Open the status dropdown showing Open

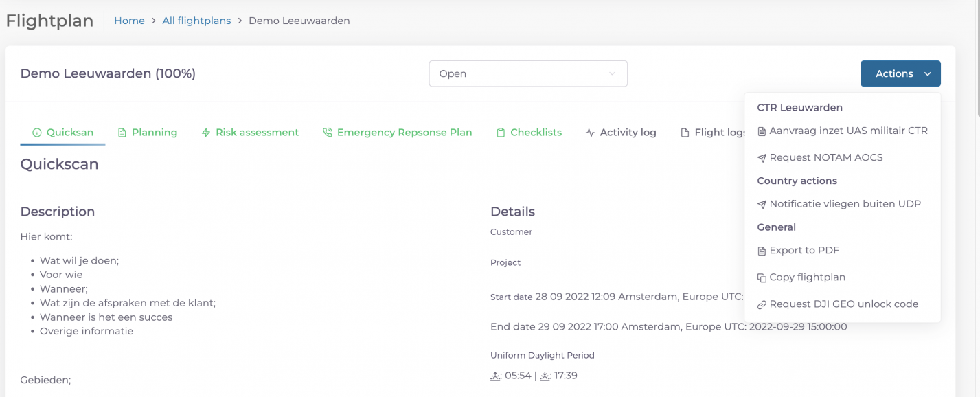point(527,73)
